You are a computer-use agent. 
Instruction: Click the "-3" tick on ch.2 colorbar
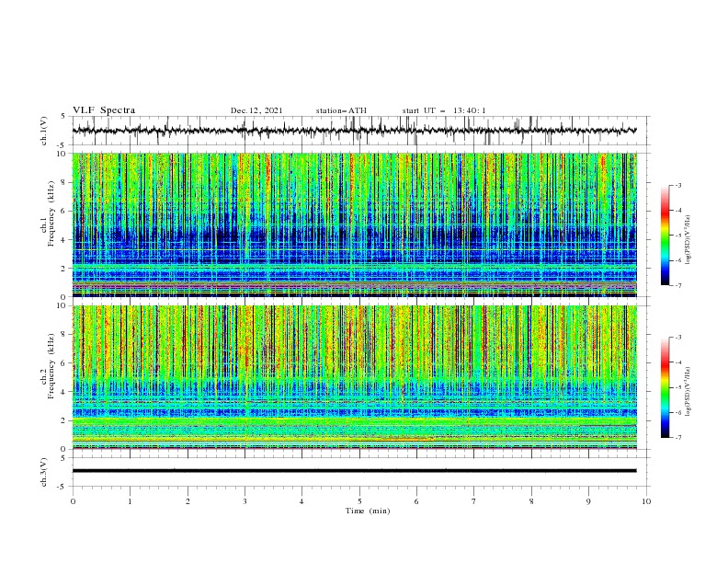(677, 338)
